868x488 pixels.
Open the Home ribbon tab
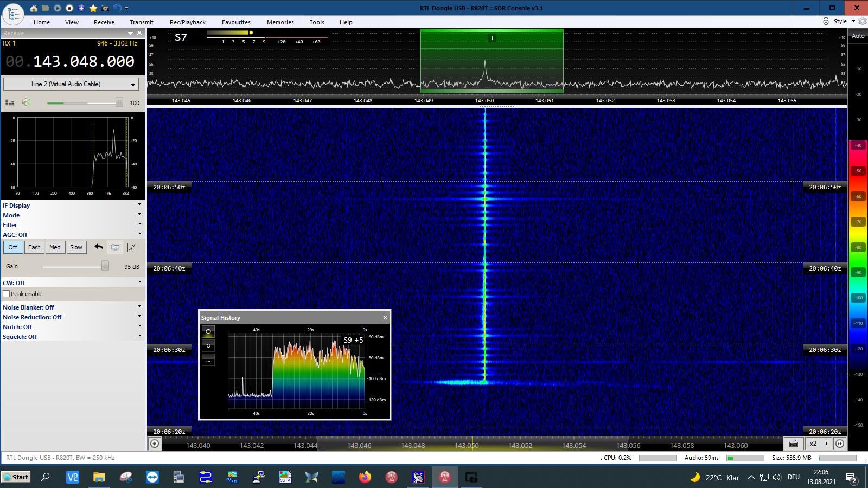coord(42,22)
